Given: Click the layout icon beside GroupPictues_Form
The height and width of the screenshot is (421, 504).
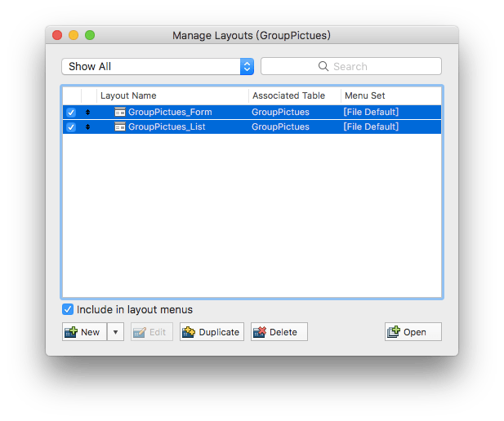Looking at the screenshot, I should pos(119,112).
